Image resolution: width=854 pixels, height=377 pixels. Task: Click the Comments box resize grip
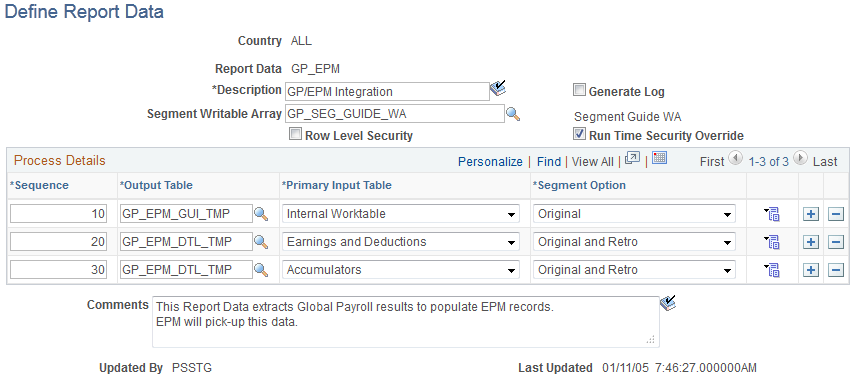coord(650,340)
